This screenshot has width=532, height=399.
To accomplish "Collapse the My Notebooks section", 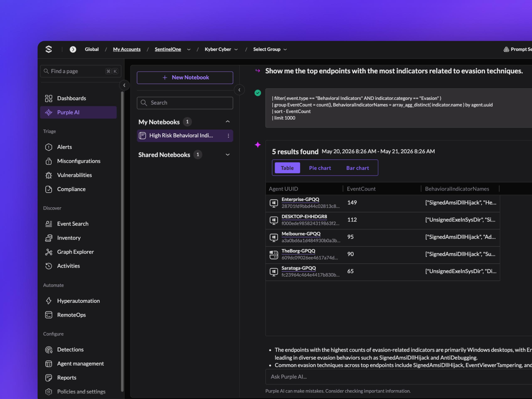I will [x=228, y=122].
